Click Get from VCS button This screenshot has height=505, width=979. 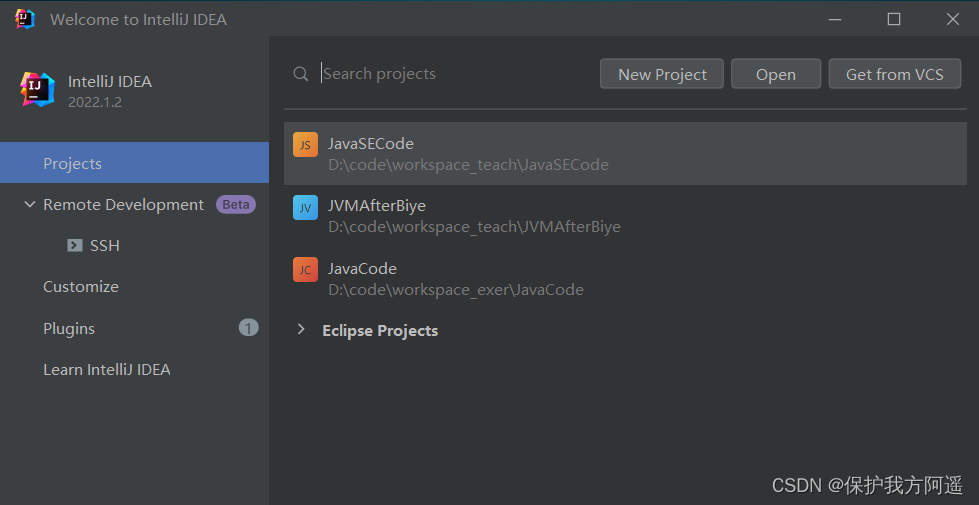[x=895, y=74]
